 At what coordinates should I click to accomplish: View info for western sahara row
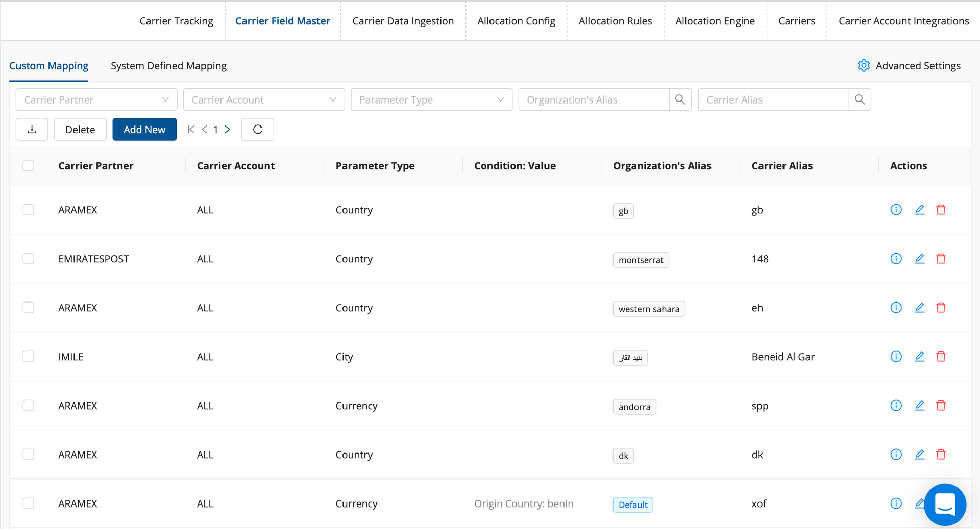click(x=896, y=308)
